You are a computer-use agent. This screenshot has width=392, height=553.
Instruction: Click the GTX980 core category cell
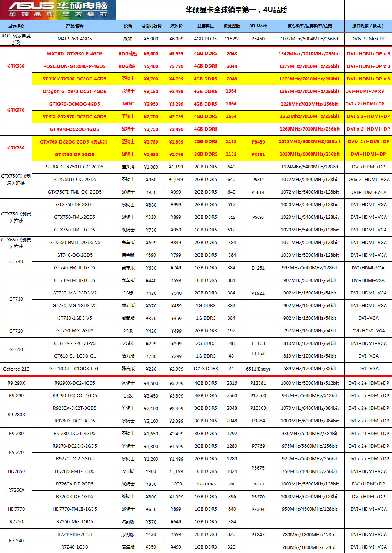tap(16, 66)
